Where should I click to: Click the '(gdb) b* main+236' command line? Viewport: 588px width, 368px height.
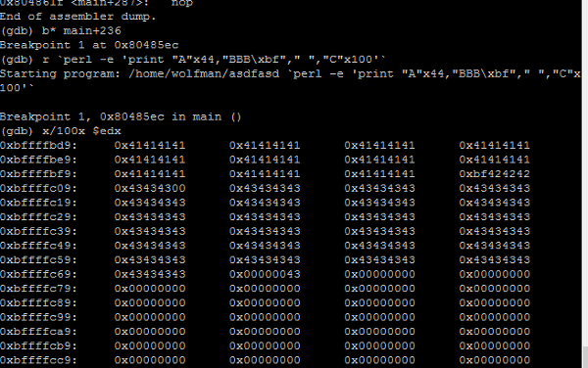click(x=61, y=31)
